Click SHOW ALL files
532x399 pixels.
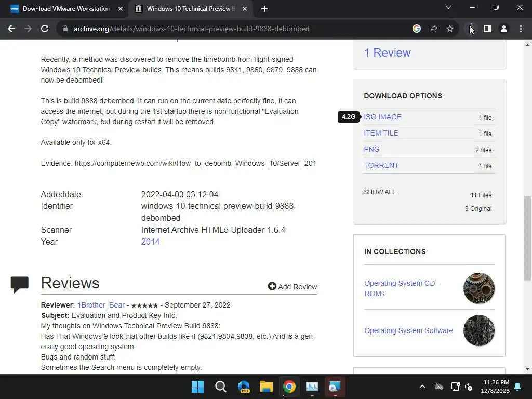(x=380, y=192)
